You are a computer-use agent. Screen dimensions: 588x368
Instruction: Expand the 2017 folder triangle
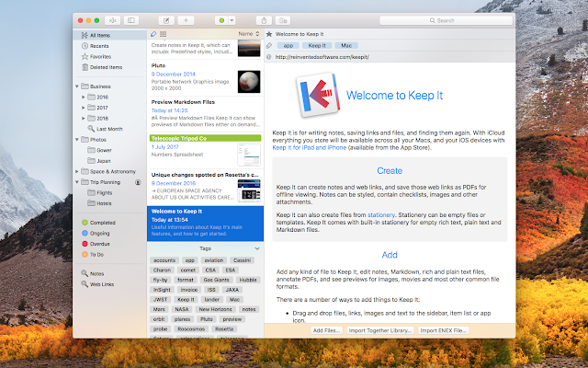click(84, 108)
